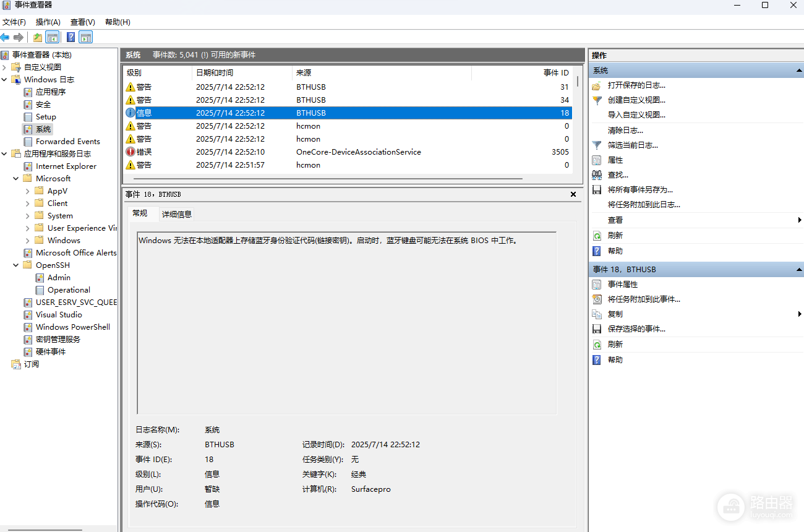Click 硬件事件 log icon in tree
804x532 pixels.
click(28, 352)
